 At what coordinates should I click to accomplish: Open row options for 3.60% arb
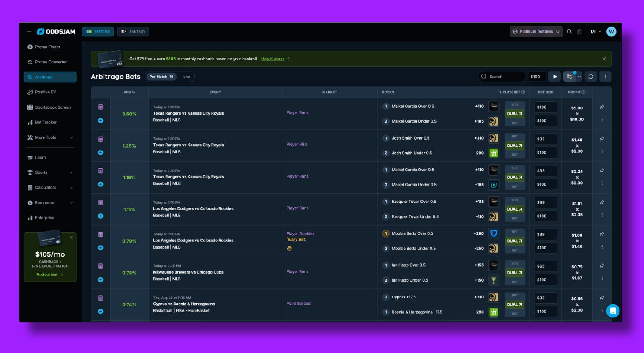(602, 120)
